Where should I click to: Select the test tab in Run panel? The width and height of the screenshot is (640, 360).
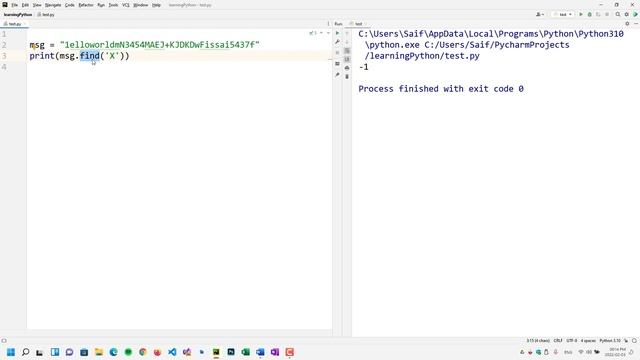point(358,24)
